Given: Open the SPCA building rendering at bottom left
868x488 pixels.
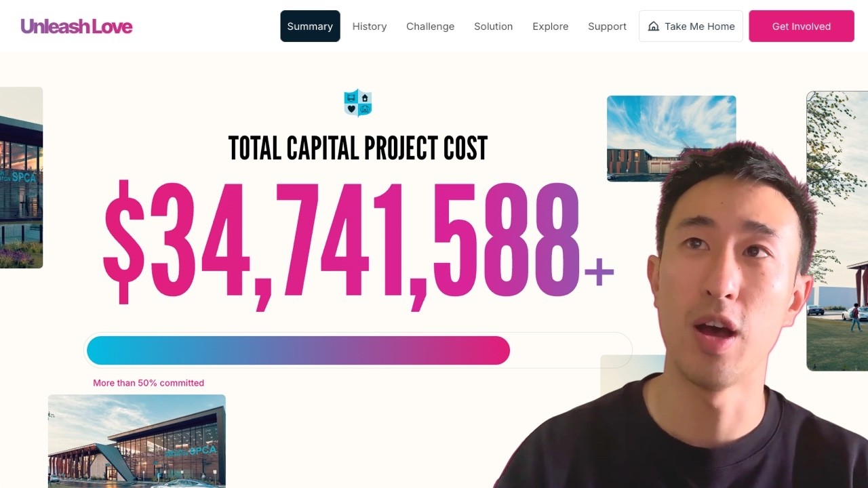Looking at the screenshot, I should [137, 441].
